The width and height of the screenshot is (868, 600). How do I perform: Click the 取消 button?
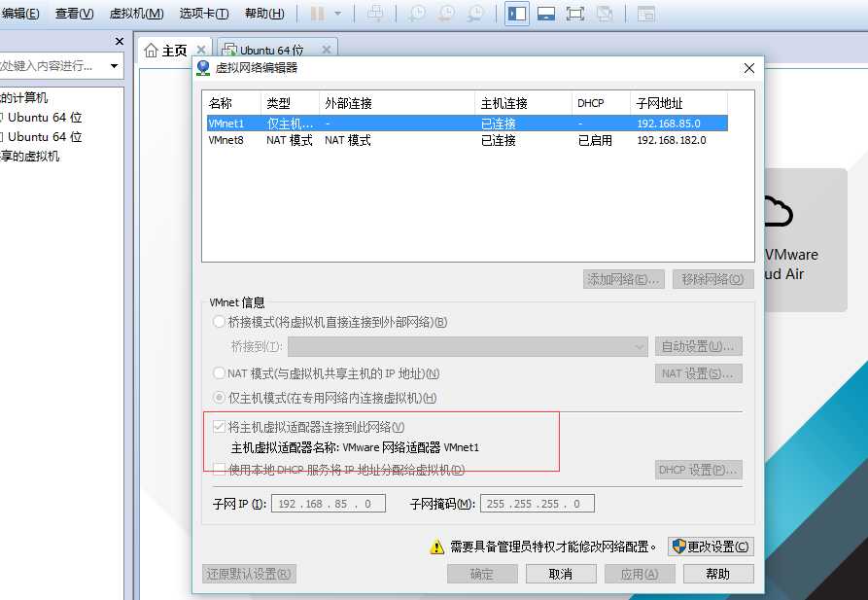(x=561, y=574)
